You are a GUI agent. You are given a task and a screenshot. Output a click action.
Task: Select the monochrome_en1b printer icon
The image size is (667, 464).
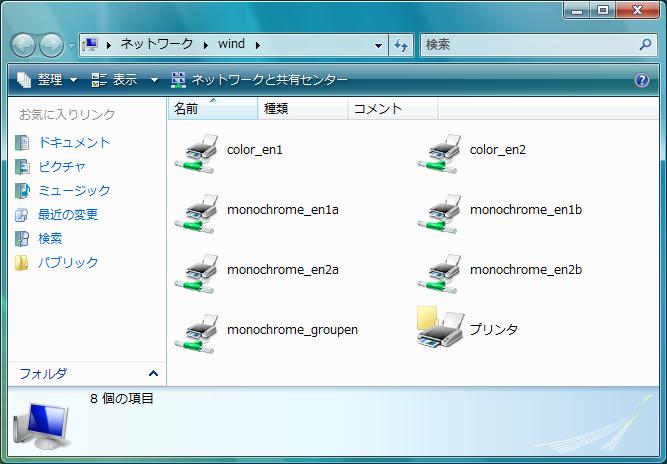coord(439,213)
